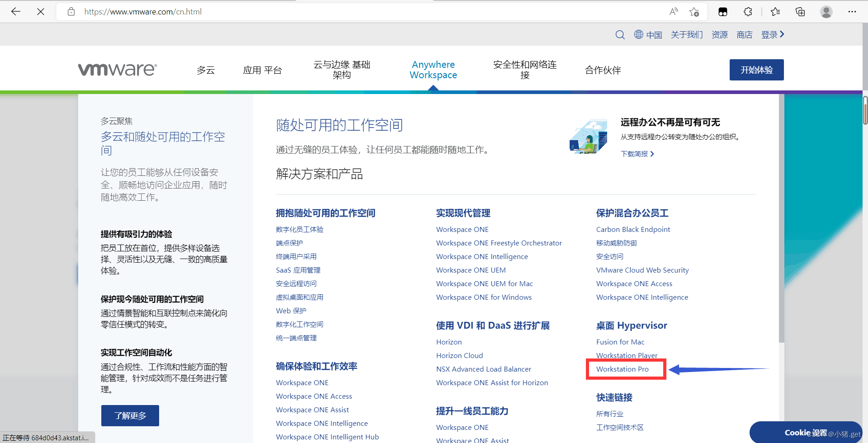This screenshot has height=443, width=868.
Task: Open 工作空间技术区 quick link
Action: coord(620,427)
